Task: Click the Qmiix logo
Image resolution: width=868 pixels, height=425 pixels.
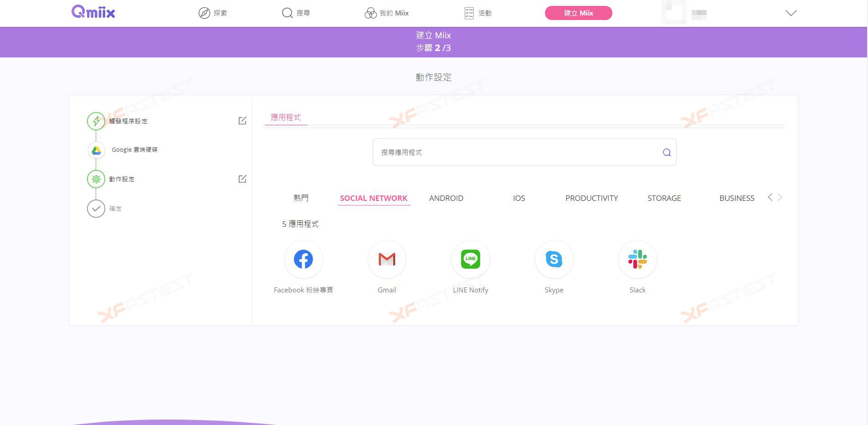Action: 93,12
